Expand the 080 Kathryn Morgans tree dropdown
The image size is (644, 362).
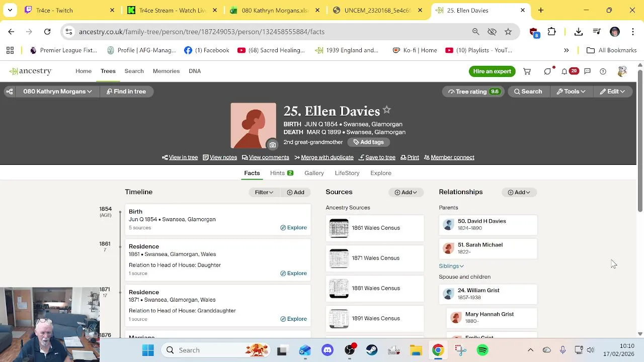[57, 92]
